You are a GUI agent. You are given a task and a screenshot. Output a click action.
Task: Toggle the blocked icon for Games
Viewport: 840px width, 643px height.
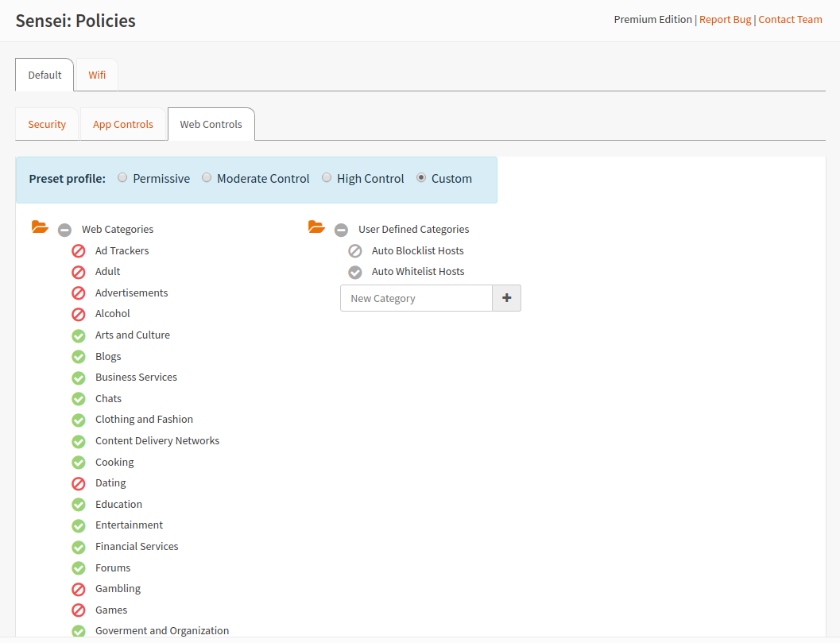[x=78, y=610]
